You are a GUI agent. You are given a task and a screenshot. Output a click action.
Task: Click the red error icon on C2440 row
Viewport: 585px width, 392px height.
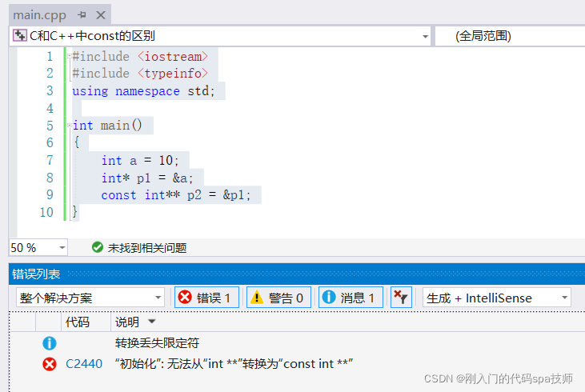coord(50,364)
